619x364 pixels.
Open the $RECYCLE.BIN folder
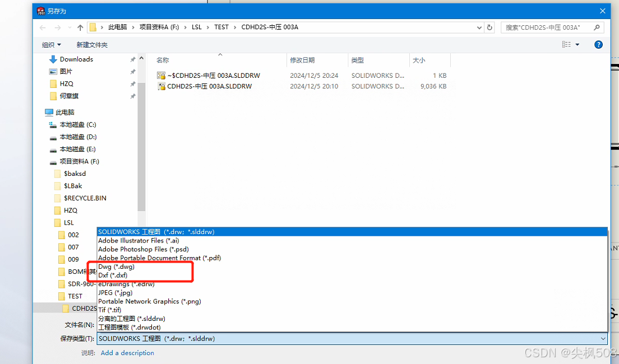(85, 198)
